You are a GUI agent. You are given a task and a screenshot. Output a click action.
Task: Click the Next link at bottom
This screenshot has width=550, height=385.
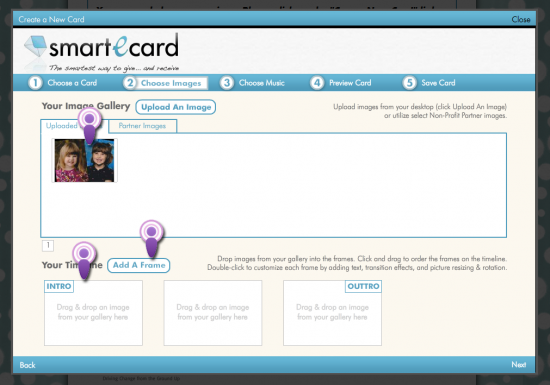pyautogui.click(x=518, y=365)
